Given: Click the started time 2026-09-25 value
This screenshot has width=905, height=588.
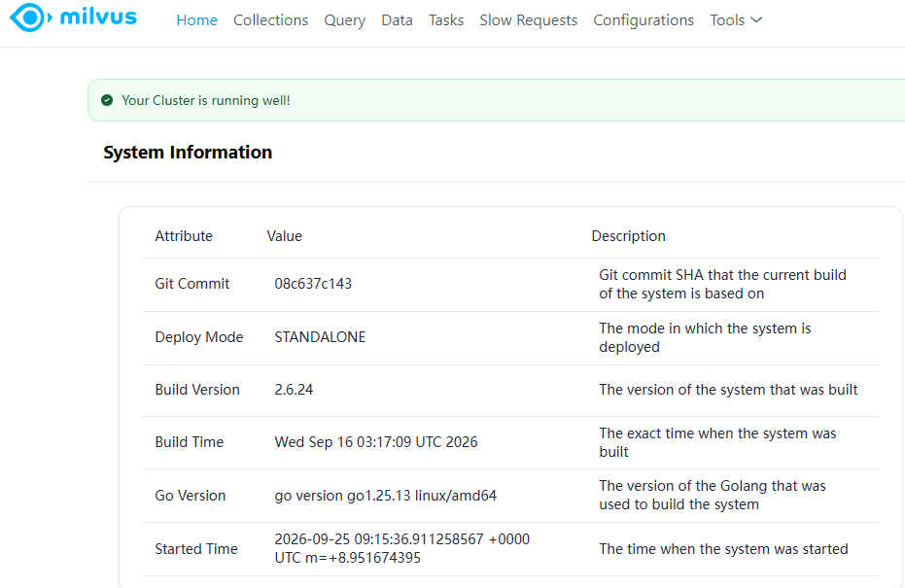Looking at the screenshot, I should point(402,548).
